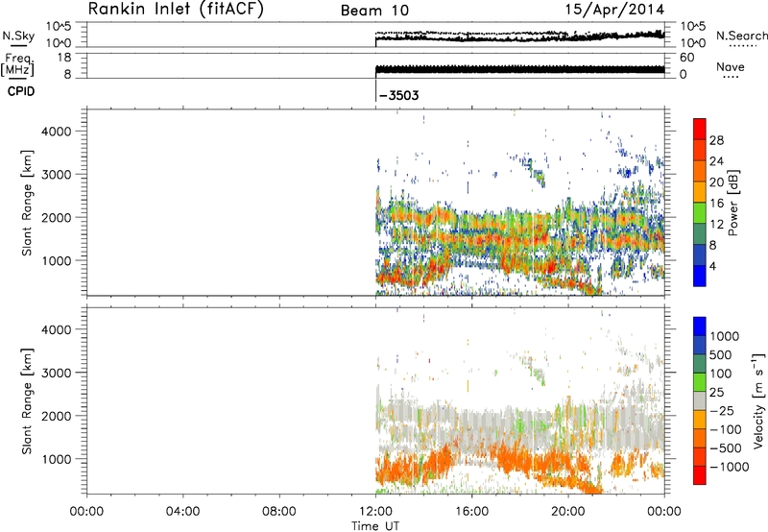
Task: Click the blue top segment of the Velocity colorbar
Action: (700, 326)
